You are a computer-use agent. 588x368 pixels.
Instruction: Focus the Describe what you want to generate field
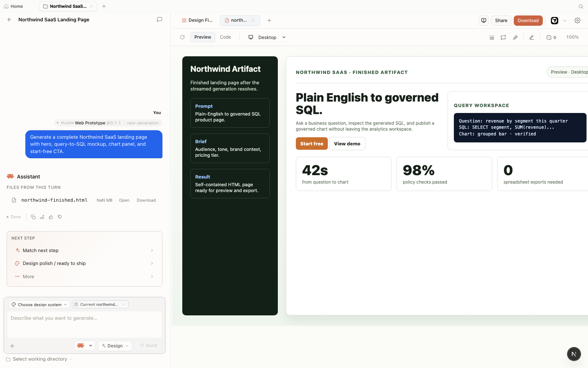point(85,325)
